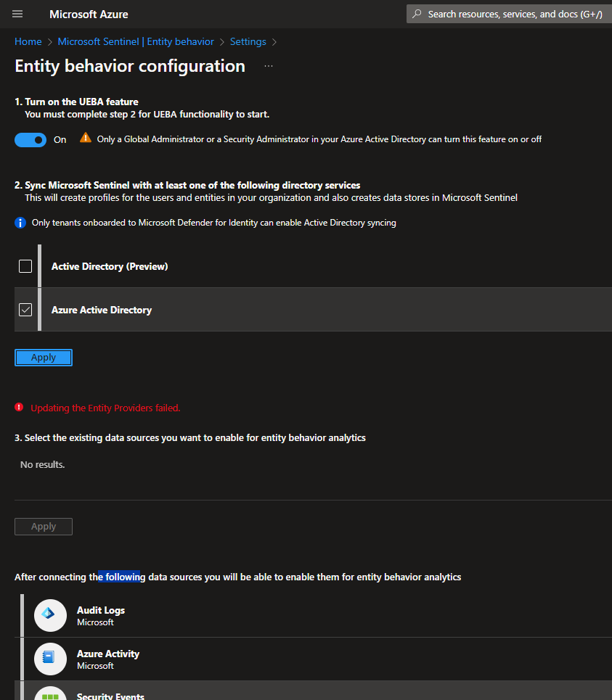Click the chevron after the Settings breadcrumb
The image size is (612, 700).
pos(274,42)
